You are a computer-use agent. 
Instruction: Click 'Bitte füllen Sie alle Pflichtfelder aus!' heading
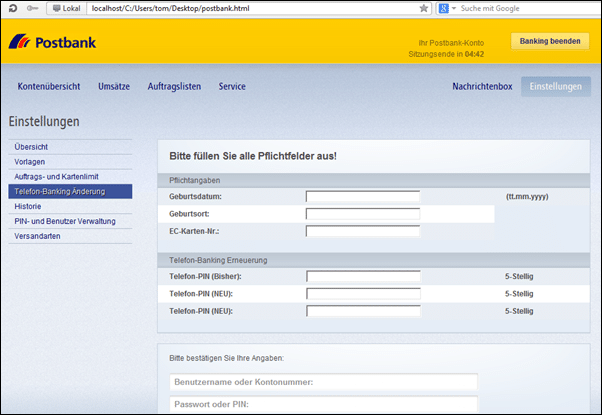[253, 156]
